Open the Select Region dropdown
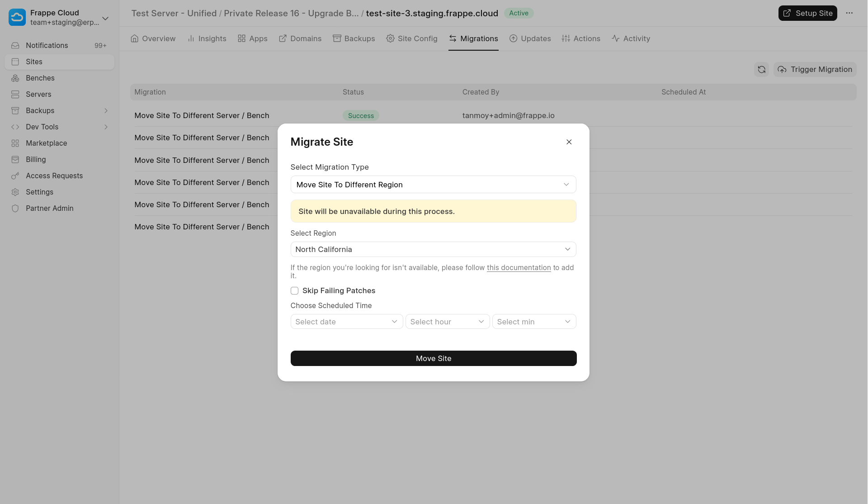 point(433,249)
